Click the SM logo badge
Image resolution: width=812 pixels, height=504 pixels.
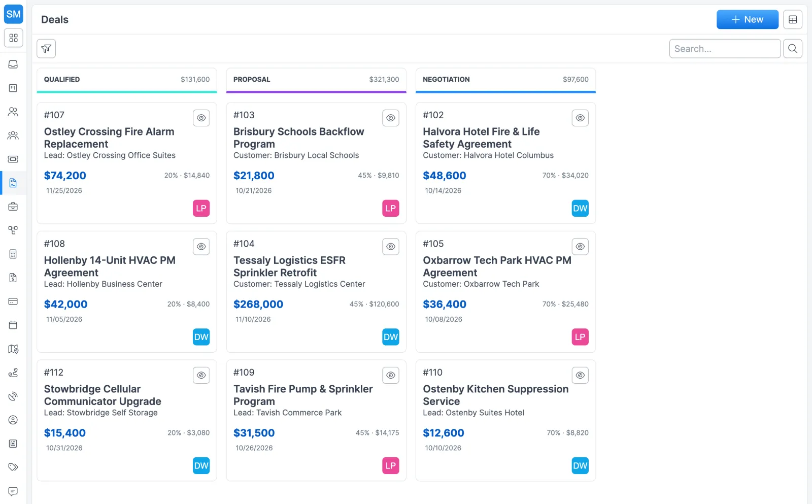coord(13,14)
